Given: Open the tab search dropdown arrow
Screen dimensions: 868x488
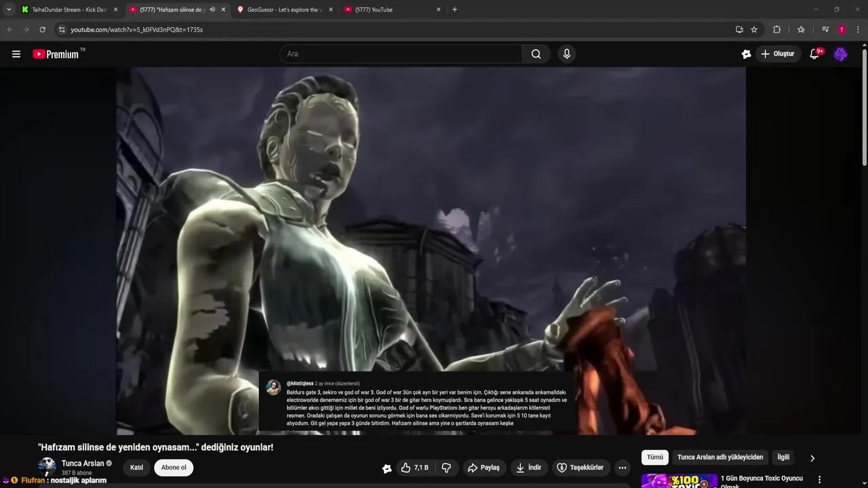Looking at the screenshot, I should pyautogui.click(x=8, y=9).
